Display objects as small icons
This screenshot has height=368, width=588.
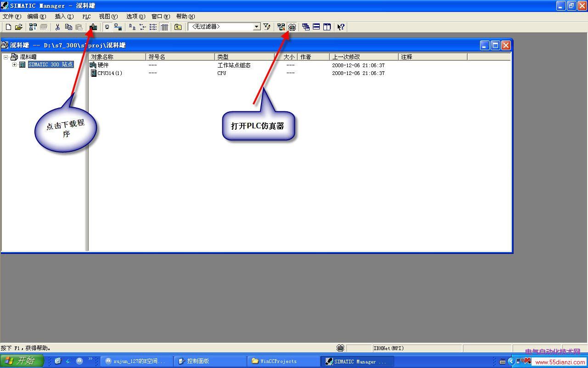(x=142, y=27)
